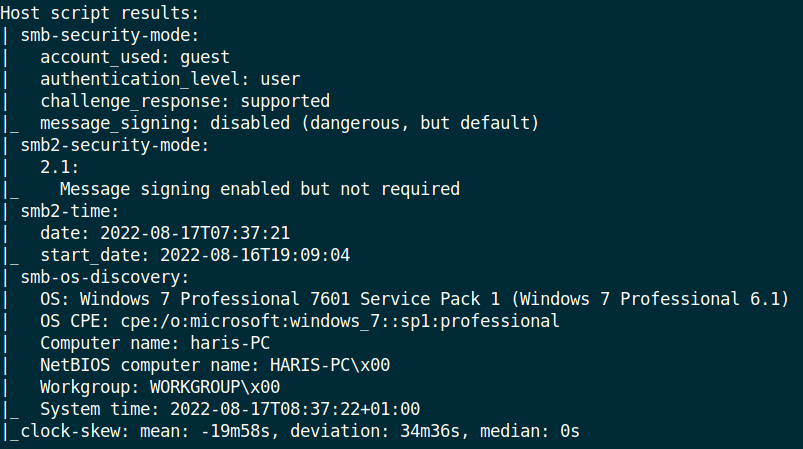Click the OS CPE cpe:/o:microsoft string
Image resolution: width=803 pixels, height=449 pixels.
(x=300, y=321)
